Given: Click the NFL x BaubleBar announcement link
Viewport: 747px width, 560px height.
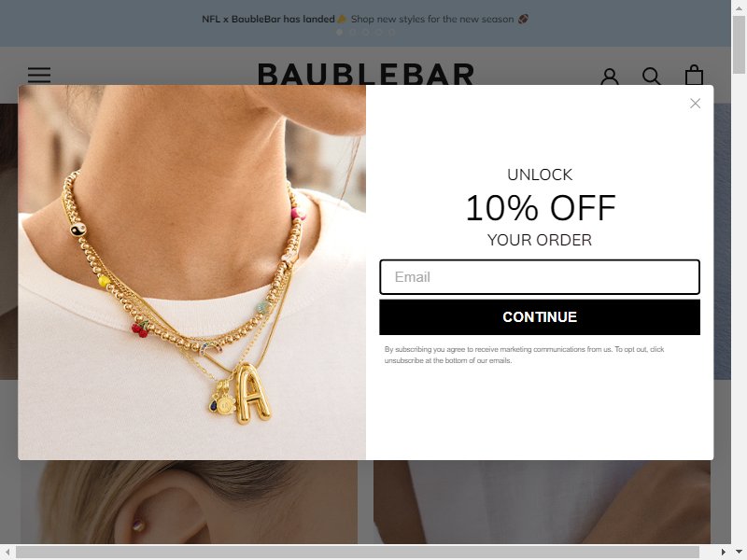Looking at the screenshot, I should click(365, 19).
